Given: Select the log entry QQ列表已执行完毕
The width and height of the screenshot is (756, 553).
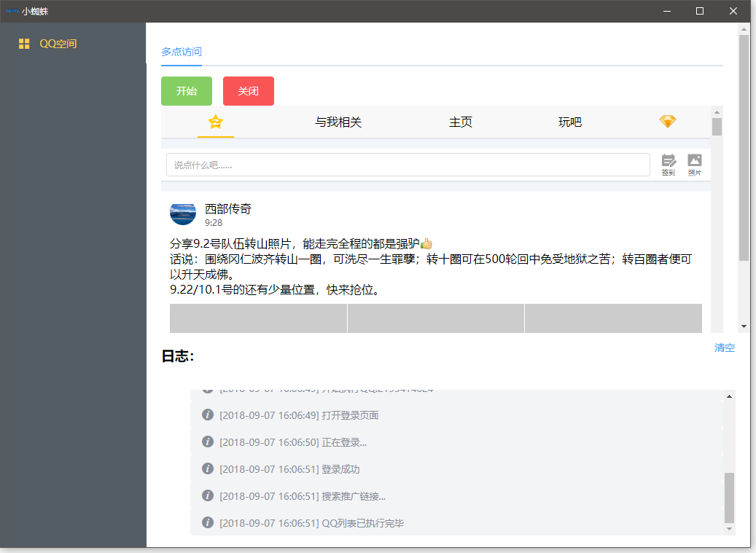Looking at the screenshot, I should [x=456, y=523].
